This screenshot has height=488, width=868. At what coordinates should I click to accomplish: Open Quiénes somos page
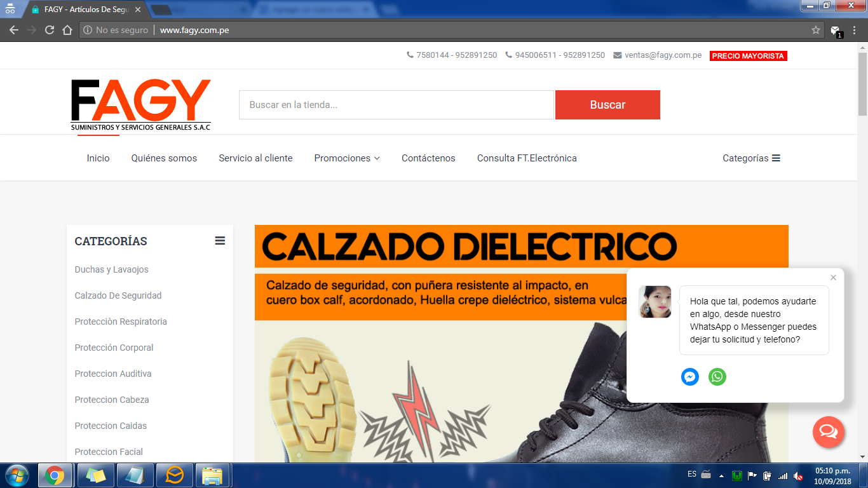(x=164, y=158)
